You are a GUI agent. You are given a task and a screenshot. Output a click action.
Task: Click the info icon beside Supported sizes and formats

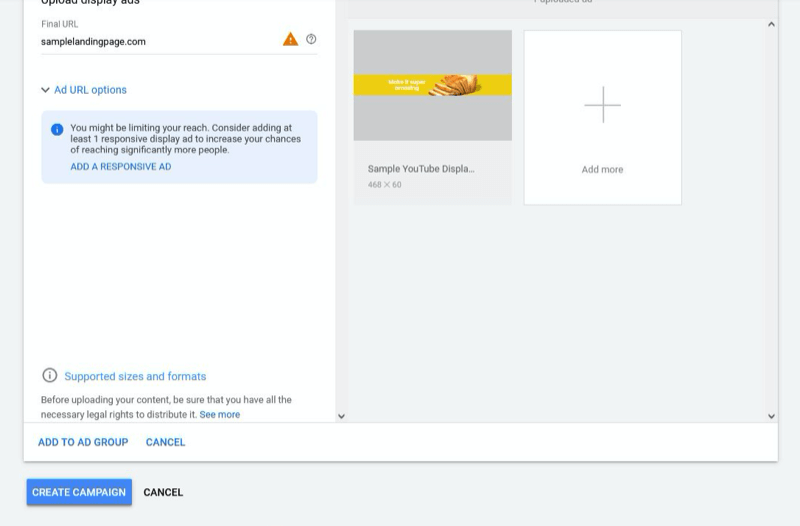click(49, 375)
